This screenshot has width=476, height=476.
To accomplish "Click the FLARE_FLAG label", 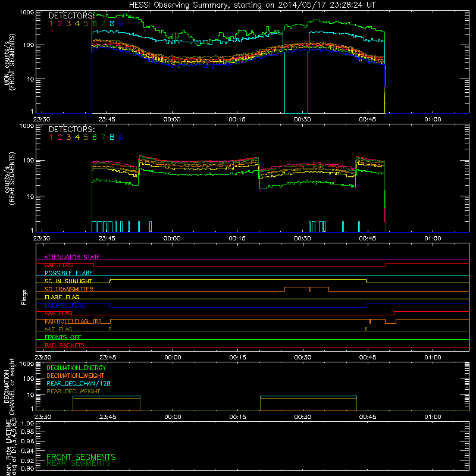I will click(62, 297).
